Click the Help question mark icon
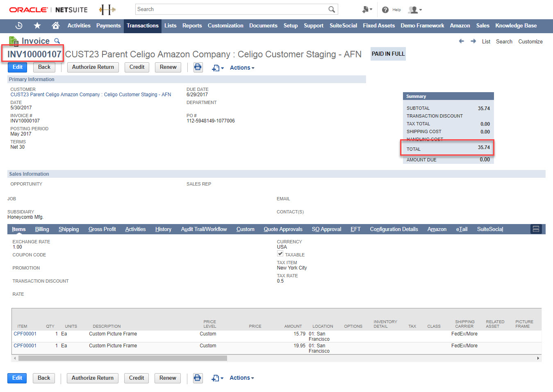 coord(385,10)
